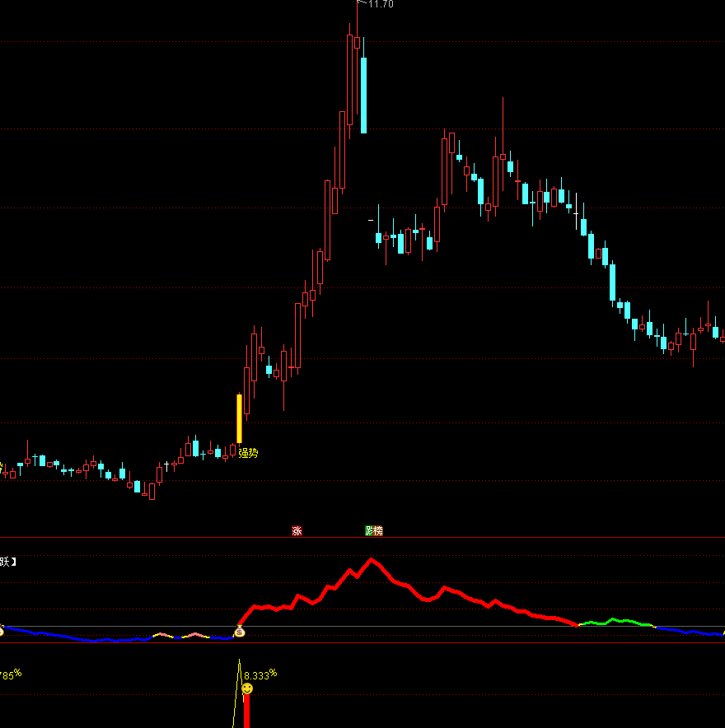
Task: Click the 785% percentage label
Action: click(x=10, y=674)
